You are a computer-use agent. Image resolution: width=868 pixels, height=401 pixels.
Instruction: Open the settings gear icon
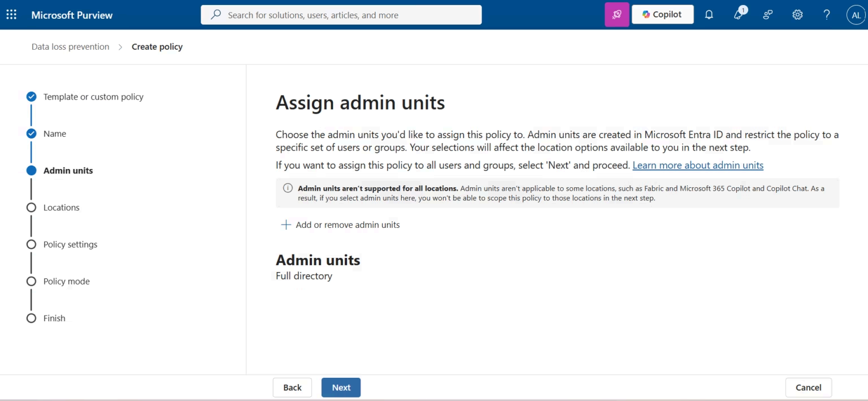797,15
